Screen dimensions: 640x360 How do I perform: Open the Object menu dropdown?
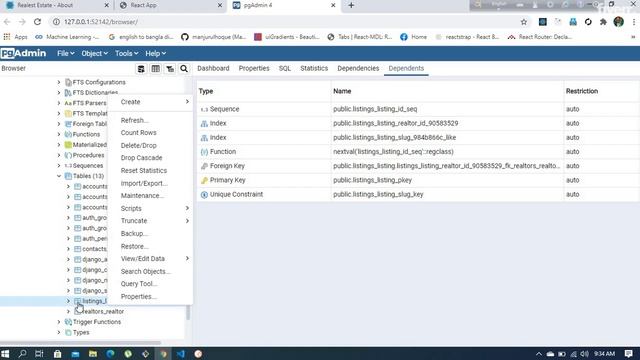coord(94,53)
